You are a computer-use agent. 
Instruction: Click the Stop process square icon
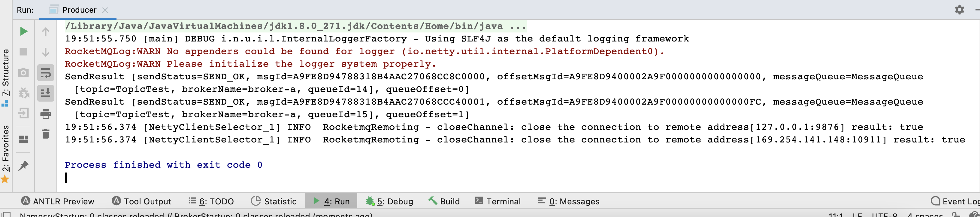click(24, 52)
